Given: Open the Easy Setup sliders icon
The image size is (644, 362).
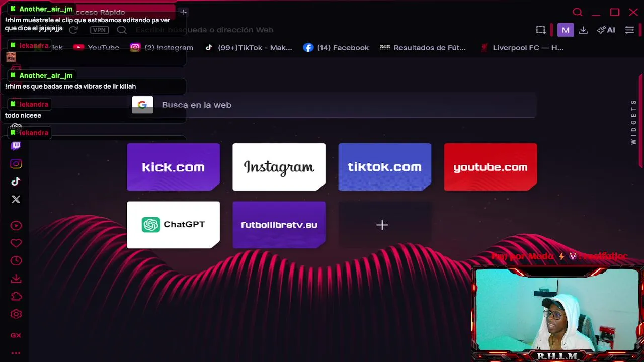Looking at the screenshot, I should [629, 30].
